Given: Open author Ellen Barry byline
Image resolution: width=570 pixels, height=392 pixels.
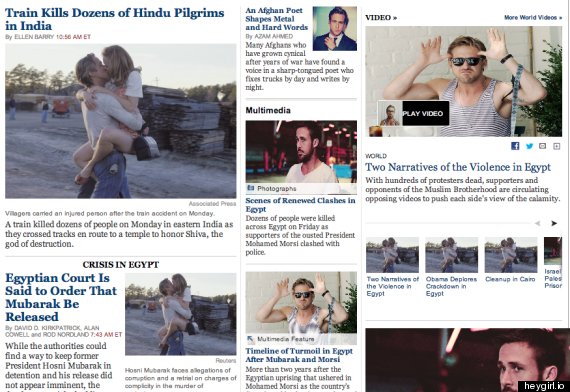Looking at the screenshot, I should click(x=34, y=37).
